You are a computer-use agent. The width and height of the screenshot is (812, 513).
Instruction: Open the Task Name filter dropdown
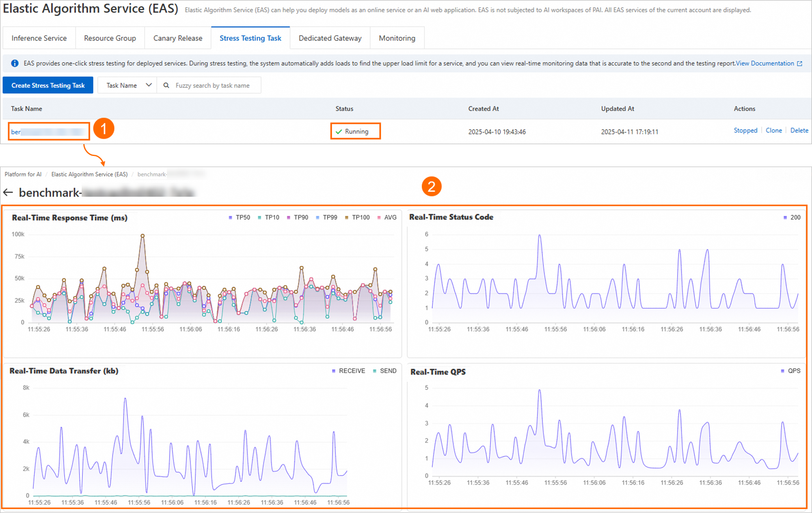[127, 85]
